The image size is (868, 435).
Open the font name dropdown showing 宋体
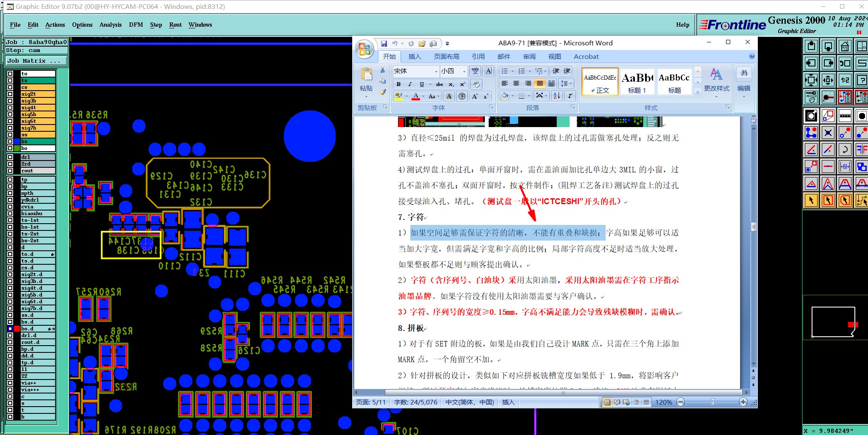coord(436,71)
